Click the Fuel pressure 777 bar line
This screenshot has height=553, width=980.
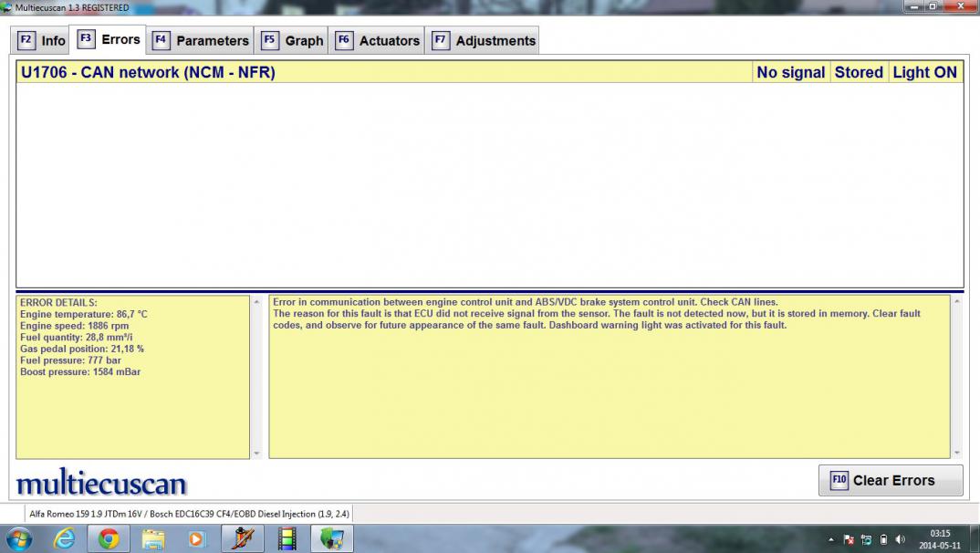(x=70, y=360)
